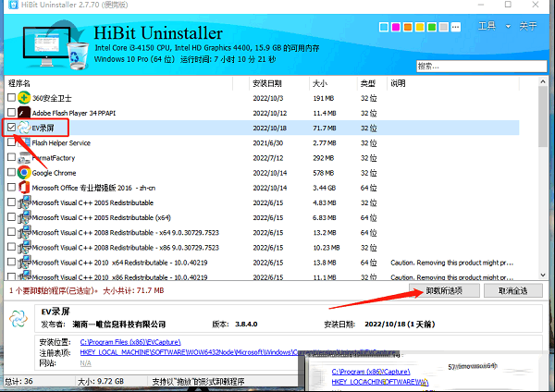This screenshot has height=392, width=555.
Task: Click the 2022/10/18 date of EV录屏 row
Action: [270, 129]
